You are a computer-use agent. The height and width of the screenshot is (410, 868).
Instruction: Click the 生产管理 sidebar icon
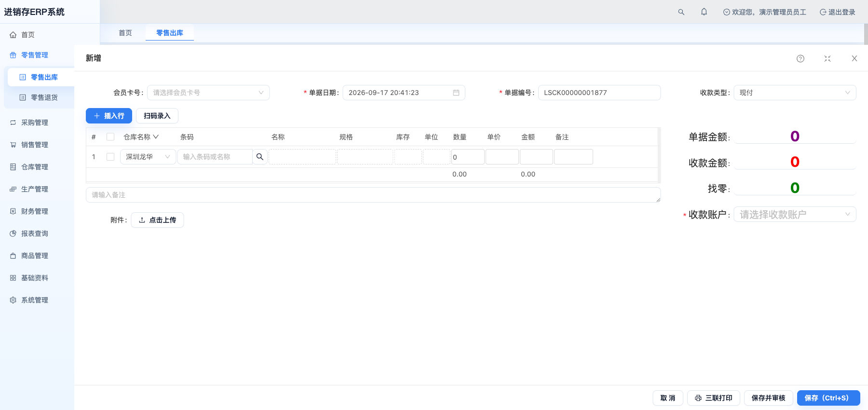click(13, 189)
